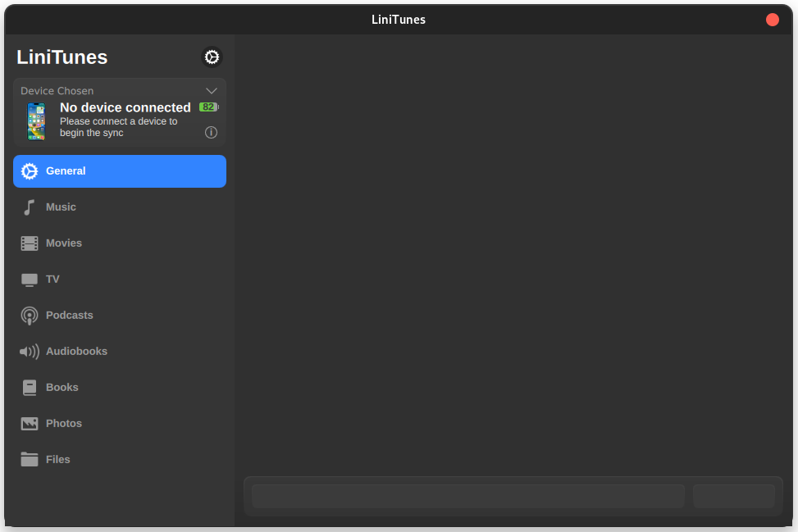This screenshot has height=532, width=798.
Task: Open the Books section
Action: pos(120,388)
